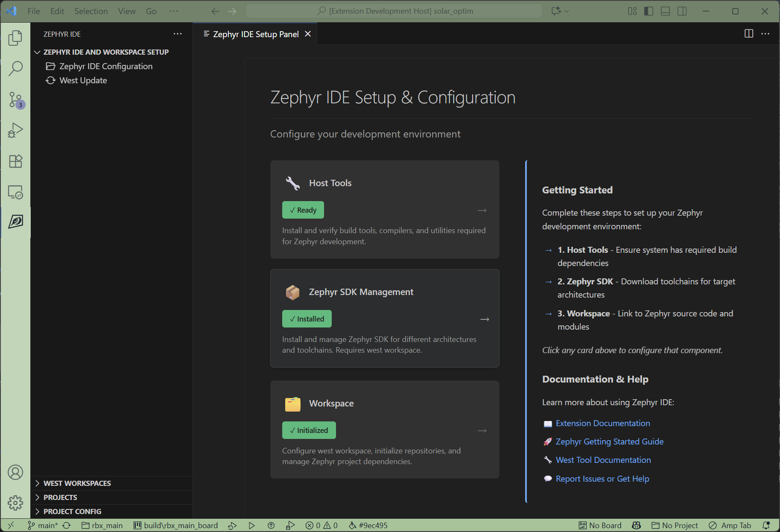Open the Search view in activity bar

[15, 68]
